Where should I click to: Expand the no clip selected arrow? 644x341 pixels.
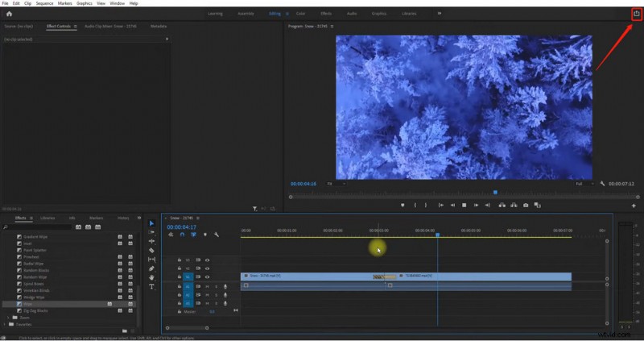167,39
